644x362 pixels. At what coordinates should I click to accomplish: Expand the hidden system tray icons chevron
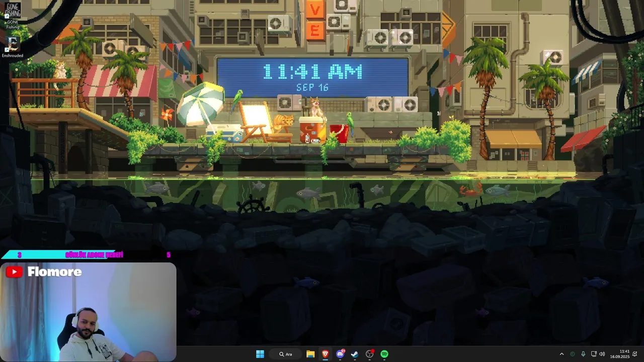coord(562,354)
